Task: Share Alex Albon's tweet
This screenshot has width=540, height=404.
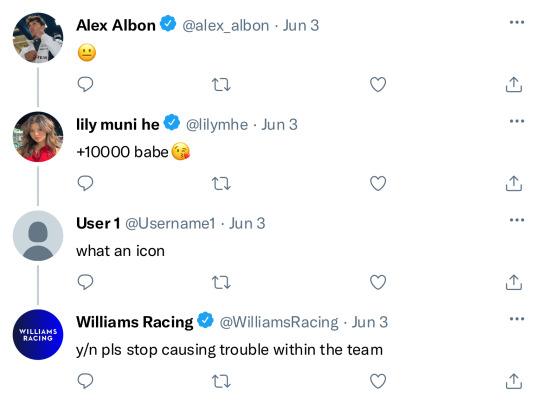Action: (514, 84)
